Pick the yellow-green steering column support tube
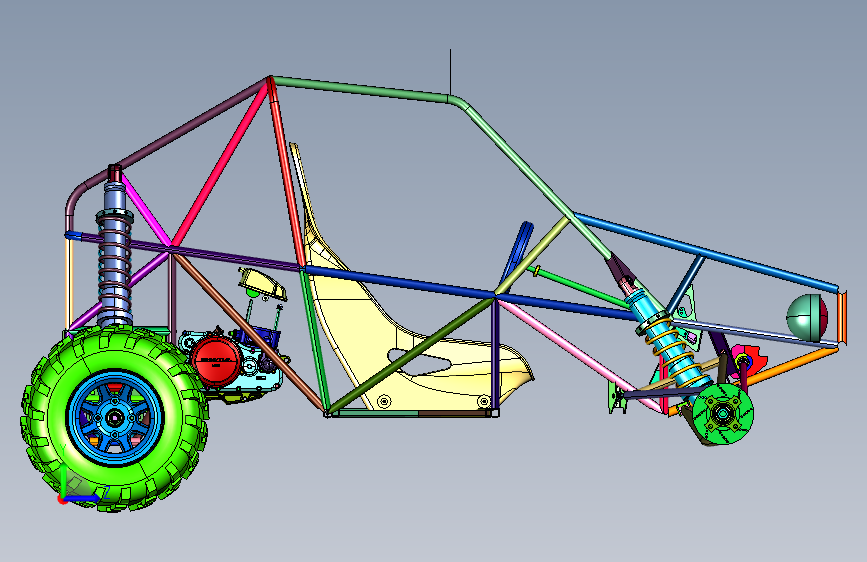 click(532, 256)
